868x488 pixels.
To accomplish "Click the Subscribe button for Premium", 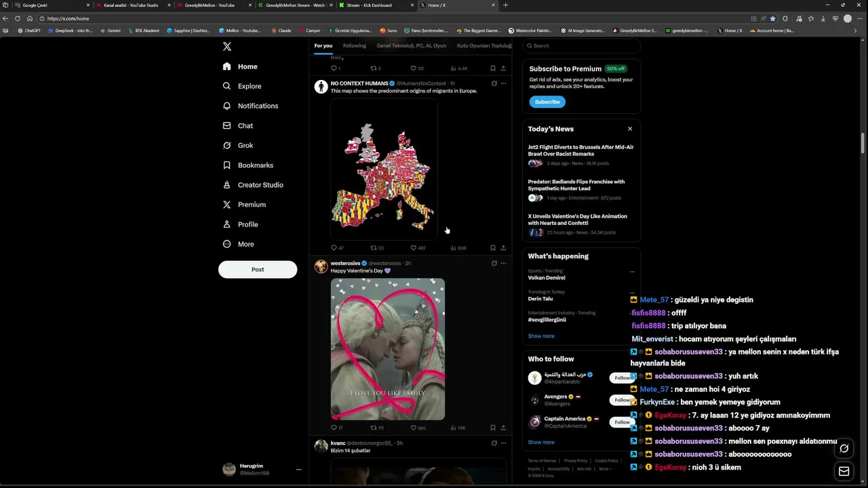I will pyautogui.click(x=547, y=102).
